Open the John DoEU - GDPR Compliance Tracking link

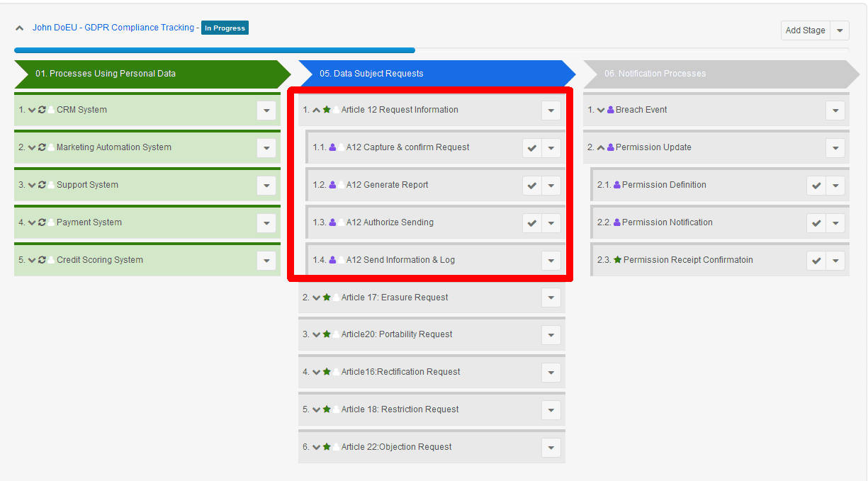[x=113, y=28]
